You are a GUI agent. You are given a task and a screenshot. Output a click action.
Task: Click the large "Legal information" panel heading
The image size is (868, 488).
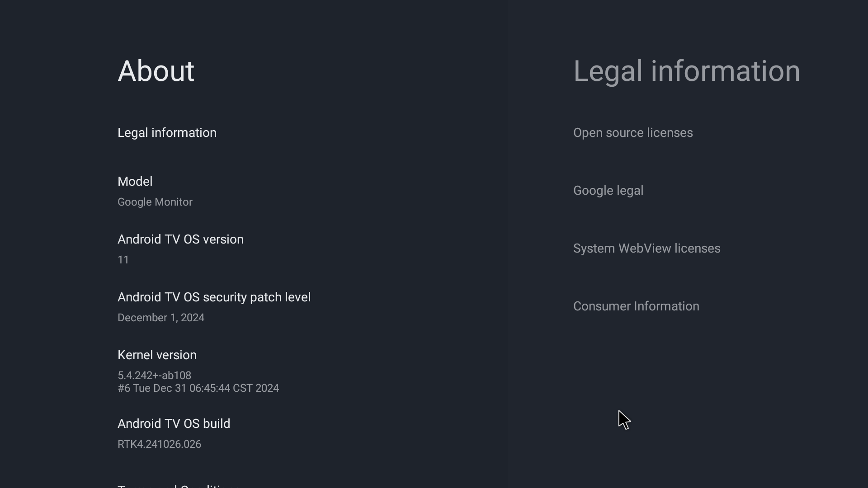click(x=686, y=71)
